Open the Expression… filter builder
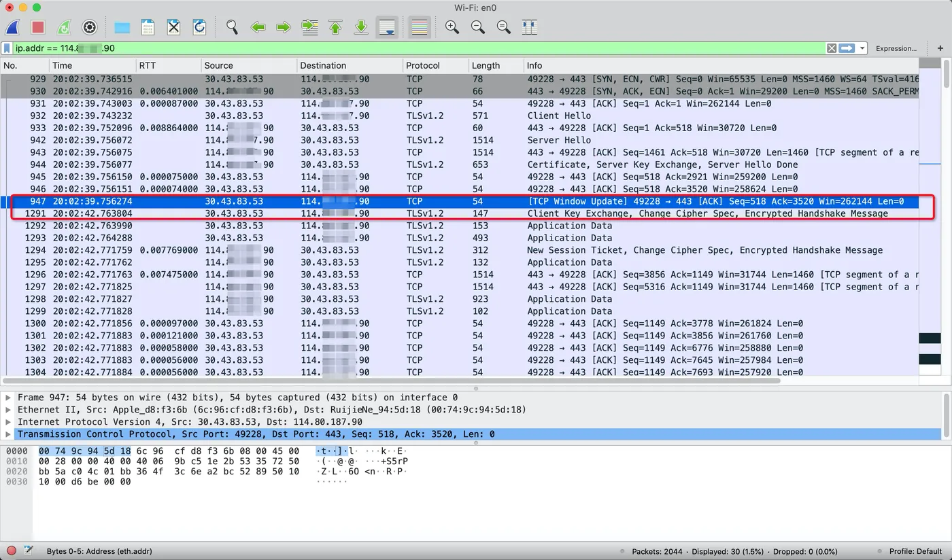 click(x=896, y=48)
